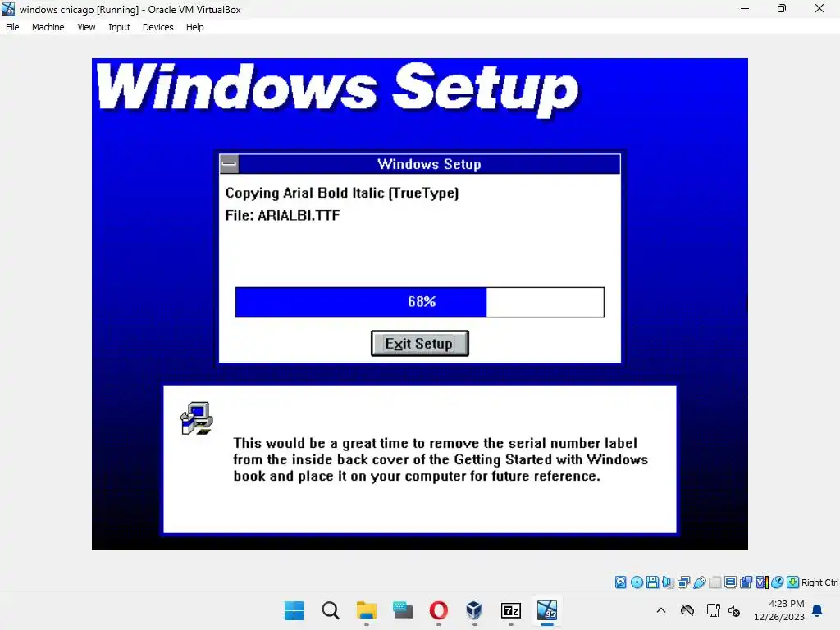The width and height of the screenshot is (840, 630).
Task: Open the notification bell icon
Action: [x=818, y=610]
